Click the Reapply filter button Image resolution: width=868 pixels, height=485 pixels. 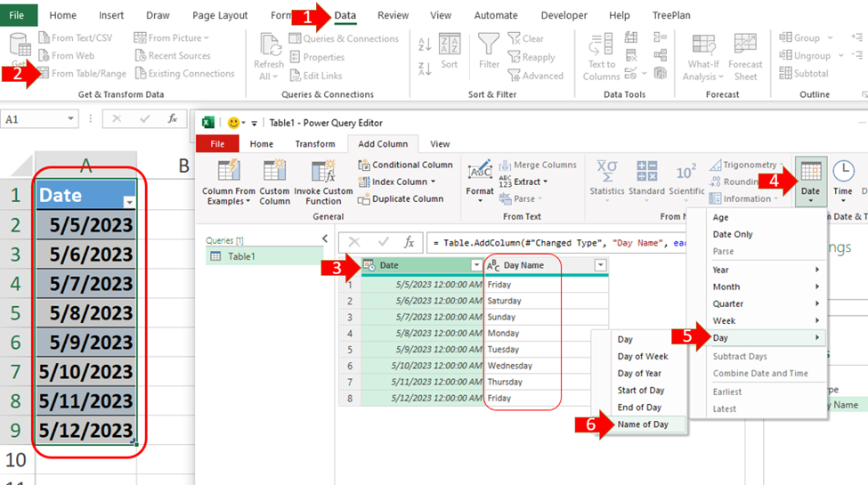point(531,57)
